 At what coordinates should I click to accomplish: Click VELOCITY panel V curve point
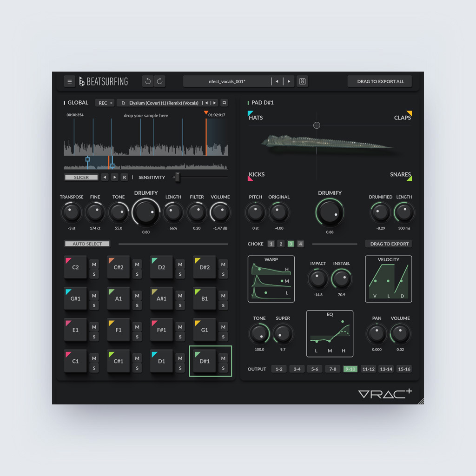376,281
